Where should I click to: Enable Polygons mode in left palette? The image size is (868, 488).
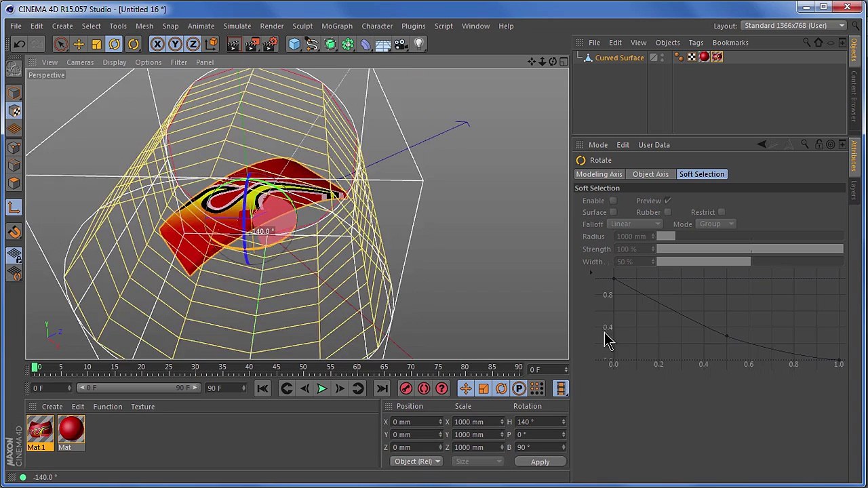[14, 183]
